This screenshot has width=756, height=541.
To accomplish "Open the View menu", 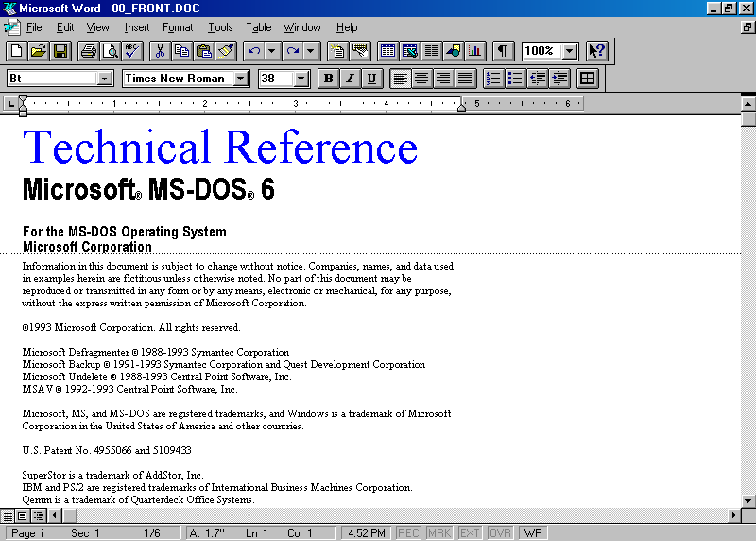I will click(x=98, y=27).
